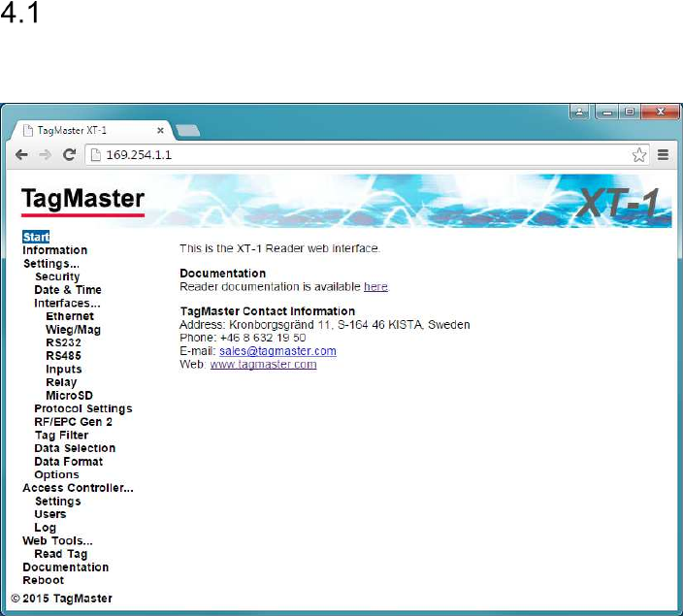Open Date & Time settings
The image size is (683, 616).
click(68, 290)
